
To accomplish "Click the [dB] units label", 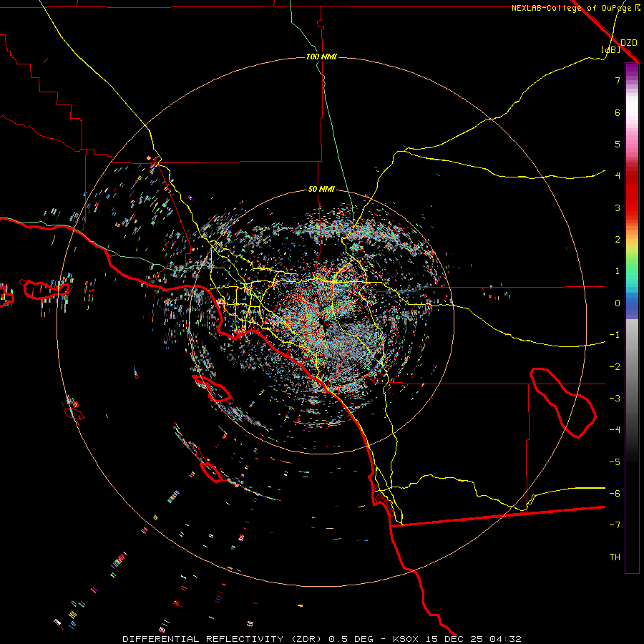I will coord(611,49).
